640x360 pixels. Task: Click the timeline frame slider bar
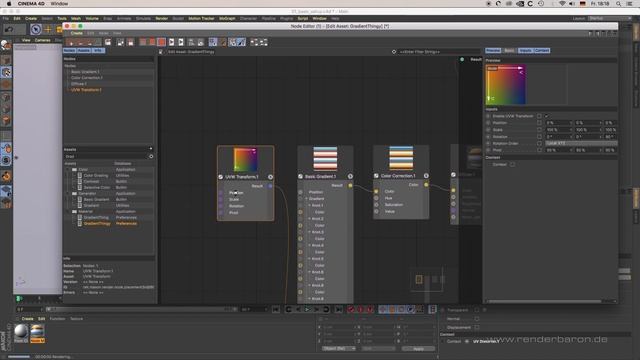point(141,309)
